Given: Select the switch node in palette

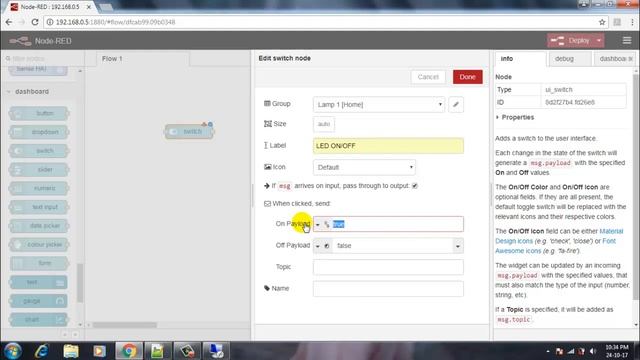Looking at the screenshot, I should 39,151.
